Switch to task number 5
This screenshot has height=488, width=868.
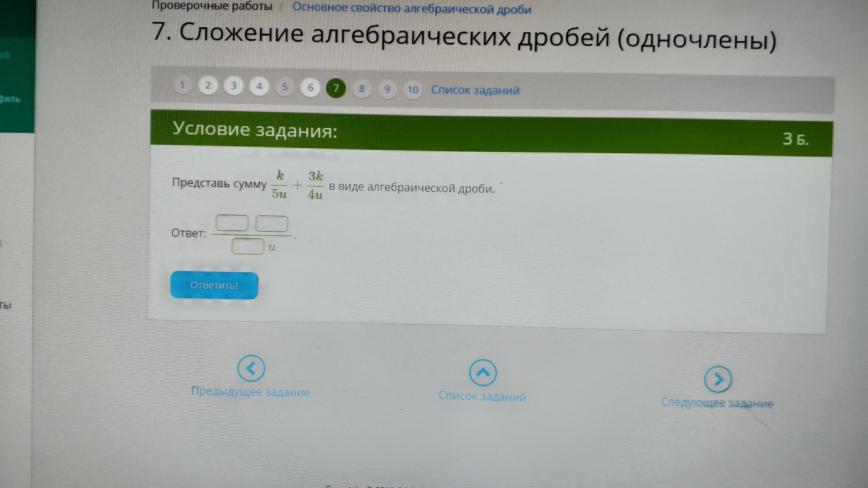(x=285, y=87)
